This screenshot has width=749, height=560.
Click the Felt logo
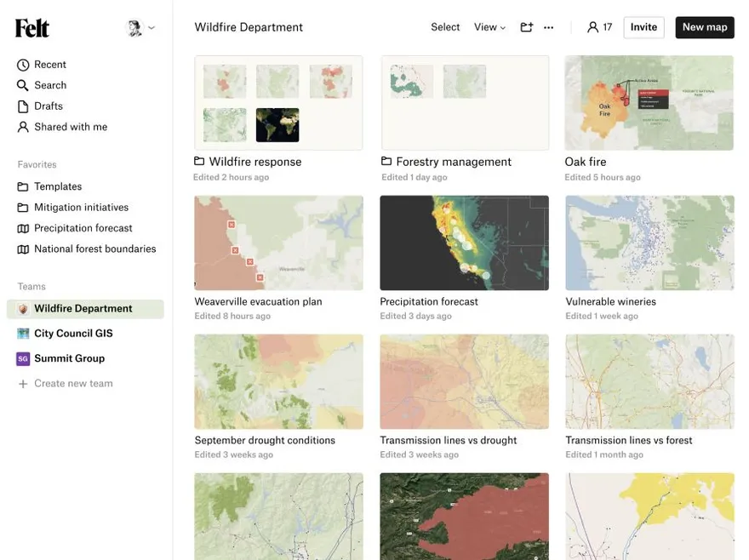pyautogui.click(x=32, y=28)
